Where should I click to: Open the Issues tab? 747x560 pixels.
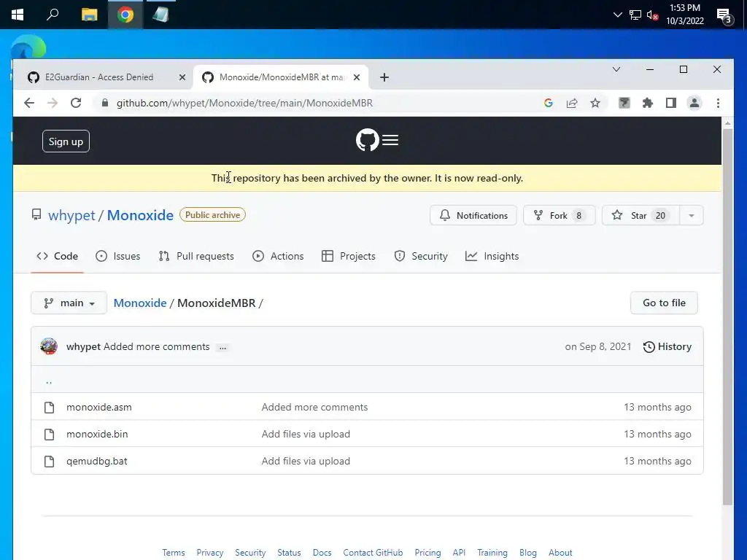[x=117, y=256]
